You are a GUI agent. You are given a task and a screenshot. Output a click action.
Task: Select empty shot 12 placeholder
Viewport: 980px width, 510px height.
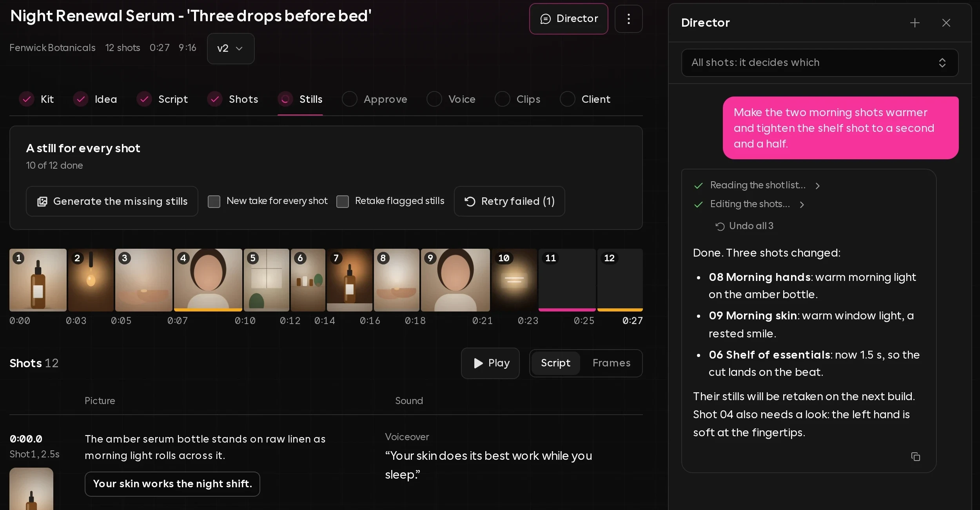[620, 280]
